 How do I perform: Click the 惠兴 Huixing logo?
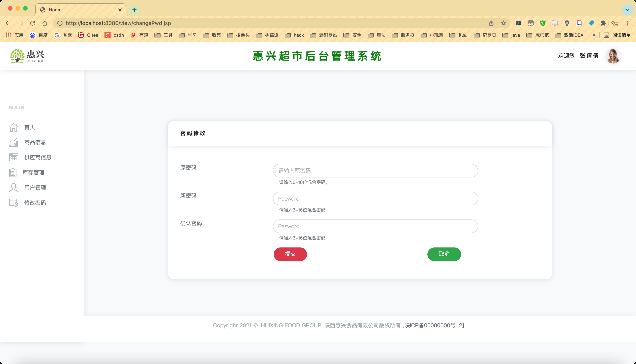(x=27, y=56)
